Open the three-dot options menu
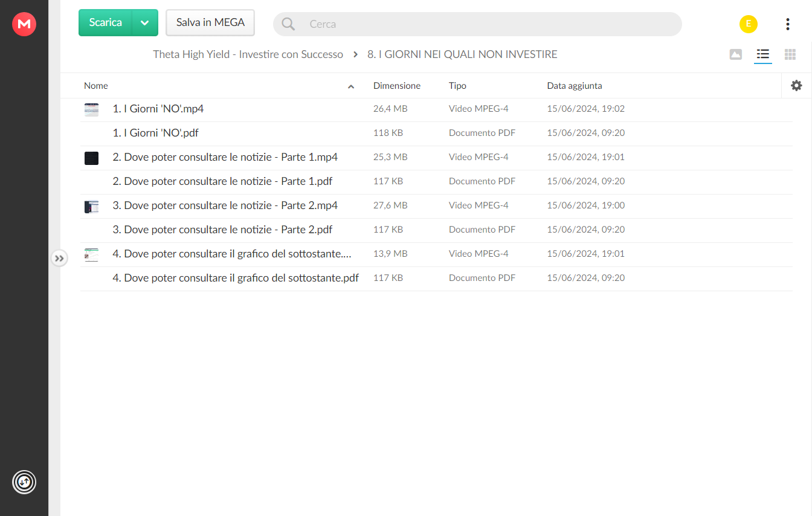This screenshot has width=812, height=516. (x=787, y=24)
